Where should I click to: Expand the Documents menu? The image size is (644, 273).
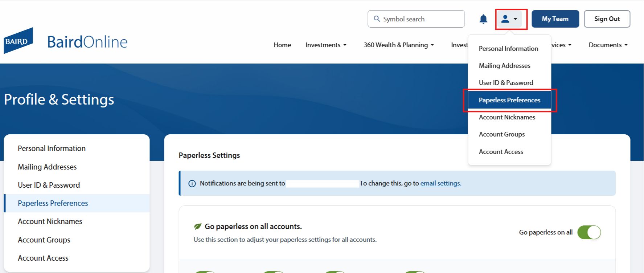pyautogui.click(x=608, y=45)
